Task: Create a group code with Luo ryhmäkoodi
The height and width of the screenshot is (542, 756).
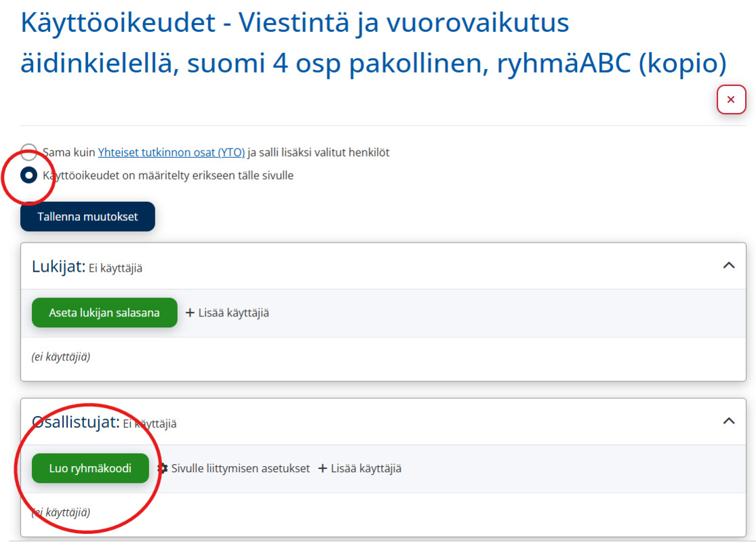Action: (x=90, y=468)
